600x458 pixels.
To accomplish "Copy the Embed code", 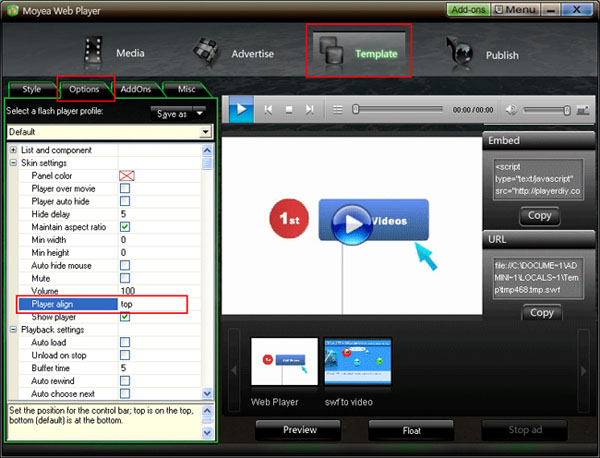I will 540,216.
